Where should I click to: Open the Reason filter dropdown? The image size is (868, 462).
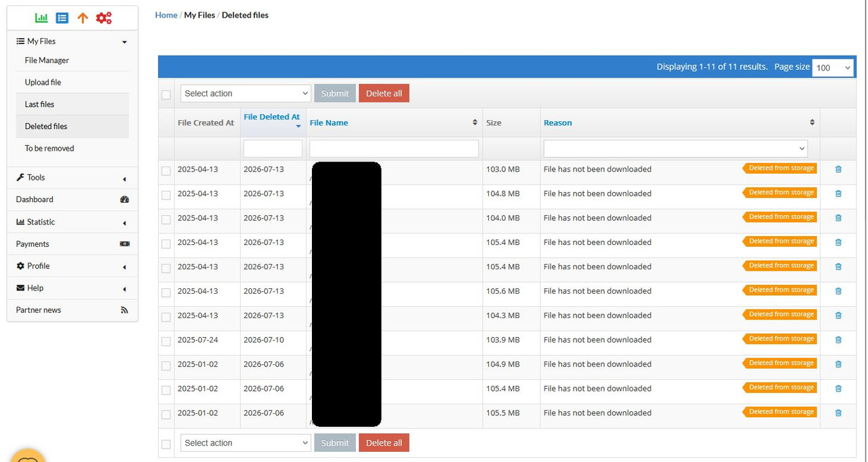[x=675, y=149]
